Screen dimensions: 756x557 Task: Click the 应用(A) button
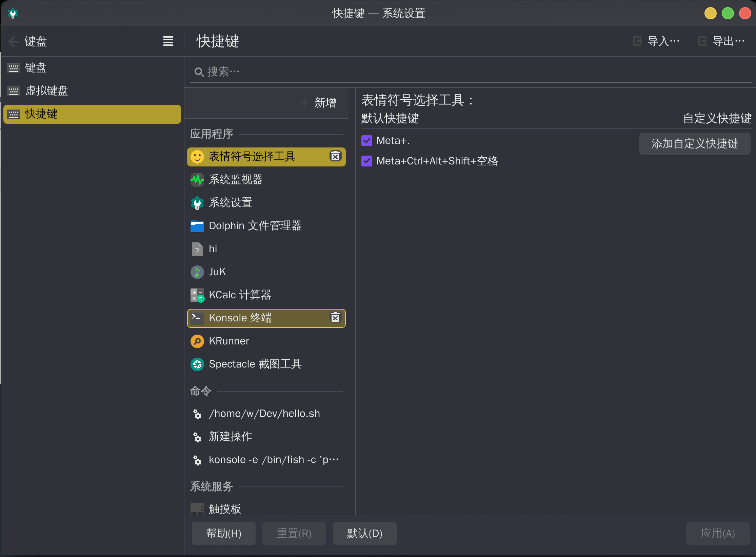pyautogui.click(x=718, y=533)
